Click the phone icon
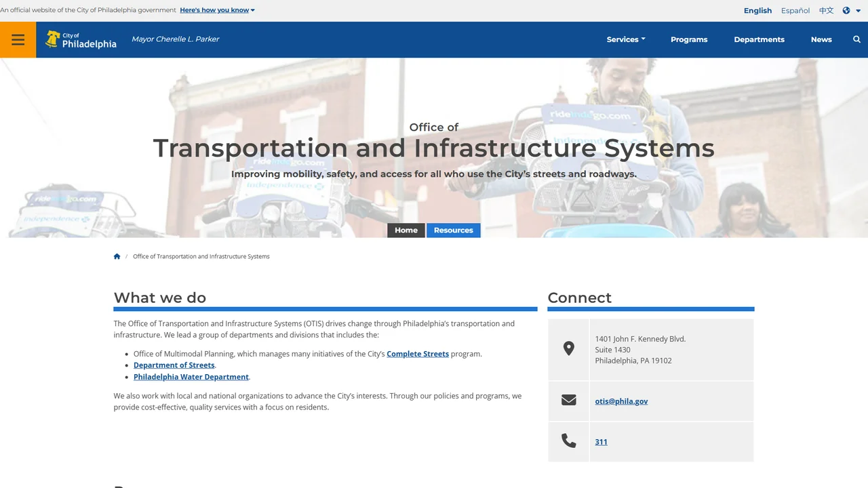 coord(569,441)
